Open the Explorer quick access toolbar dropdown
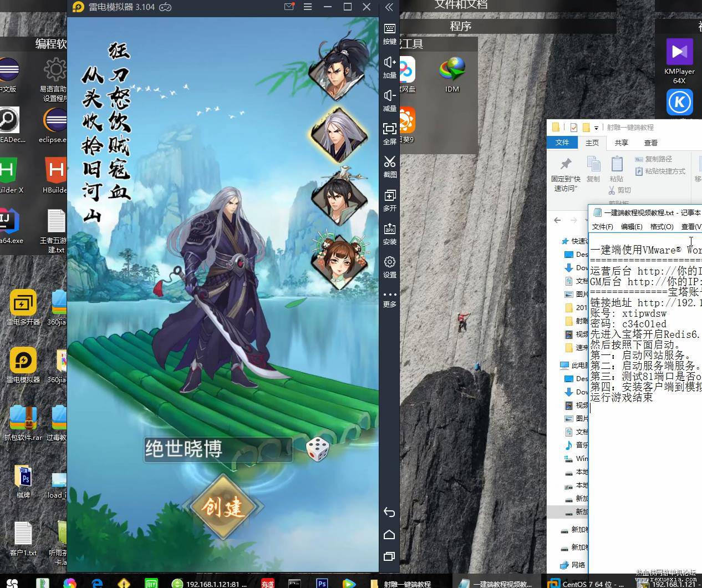The height and width of the screenshot is (588, 702). click(x=597, y=128)
